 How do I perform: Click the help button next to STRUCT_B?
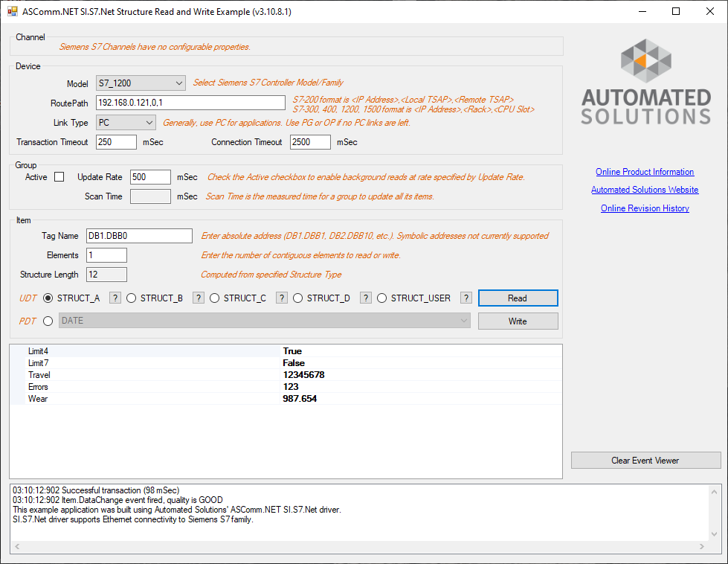click(199, 298)
